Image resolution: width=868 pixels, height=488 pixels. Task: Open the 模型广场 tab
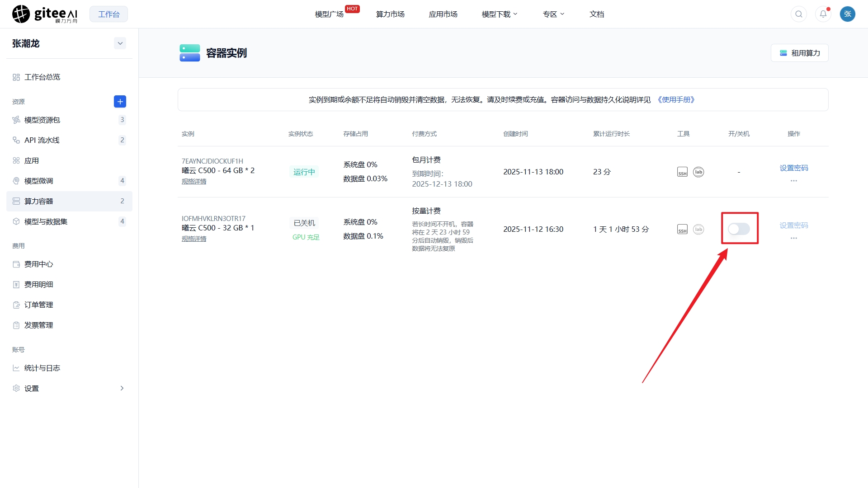tap(329, 14)
